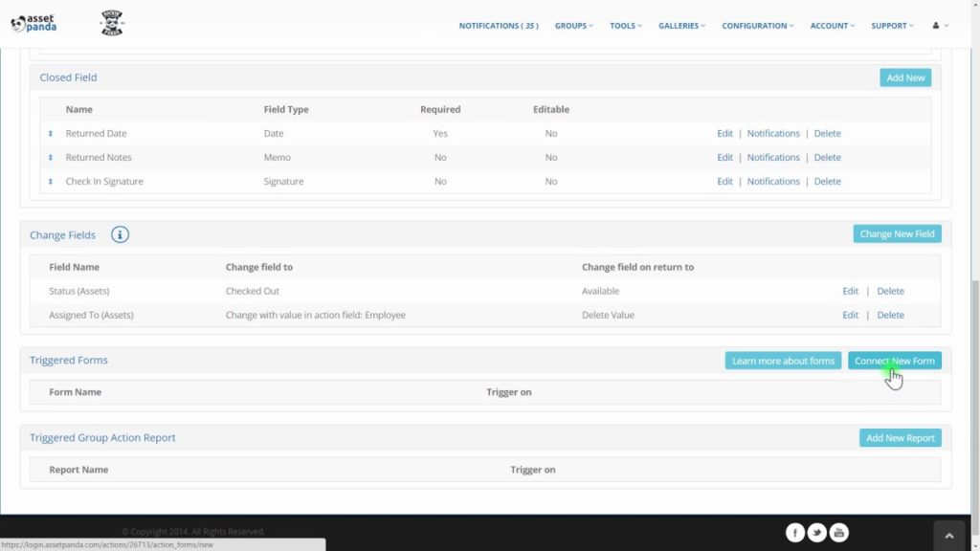This screenshot has width=980, height=551.
Task: Click the Connect New Form button
Action: pos(895,361)
